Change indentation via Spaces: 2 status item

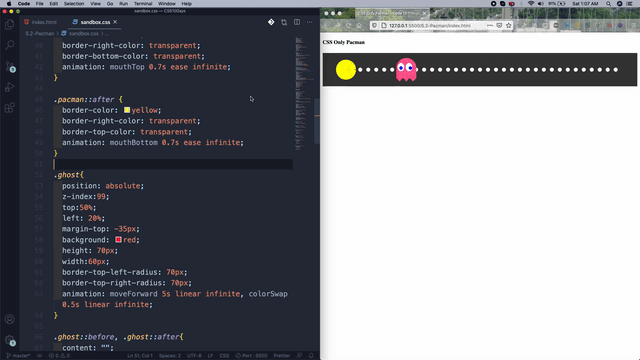(x=170, y=356)
